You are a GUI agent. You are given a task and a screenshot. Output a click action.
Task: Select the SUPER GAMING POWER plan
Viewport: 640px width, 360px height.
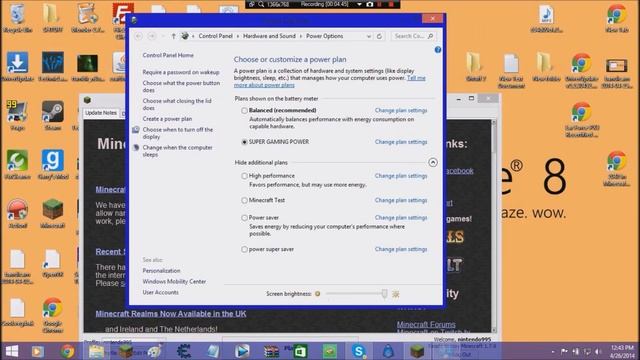coord(244,142)
